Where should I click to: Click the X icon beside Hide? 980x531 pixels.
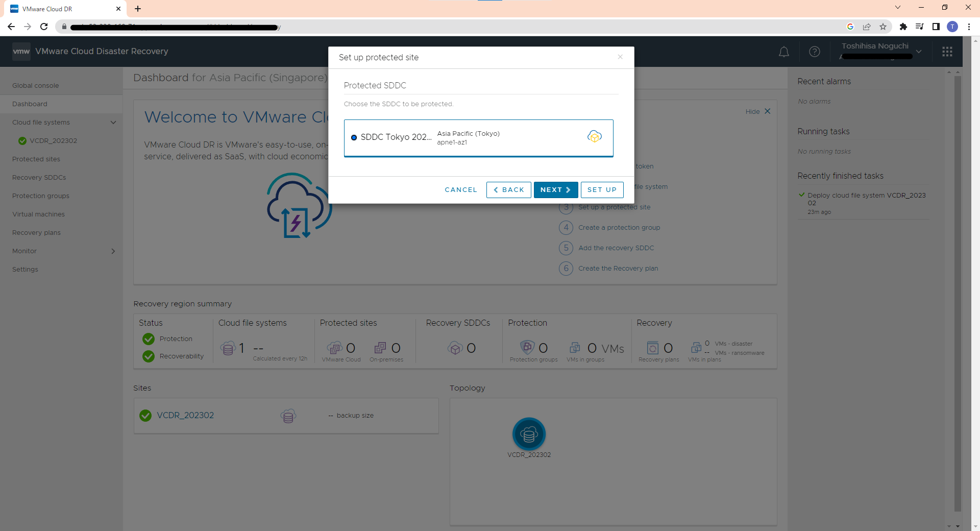(767, 111)
